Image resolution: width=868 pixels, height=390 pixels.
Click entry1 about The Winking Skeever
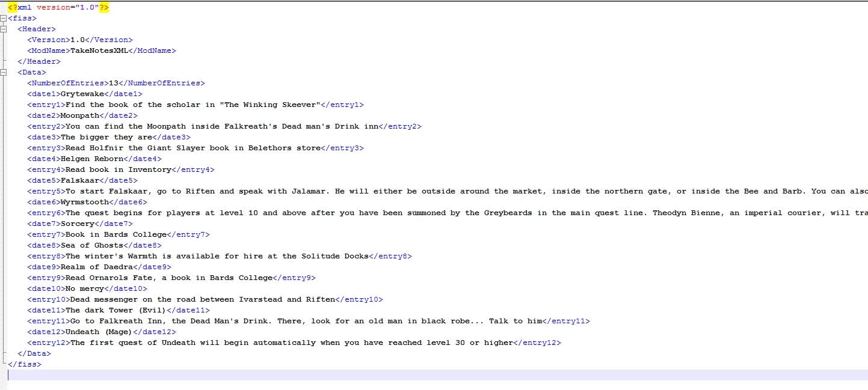(195, 105)
